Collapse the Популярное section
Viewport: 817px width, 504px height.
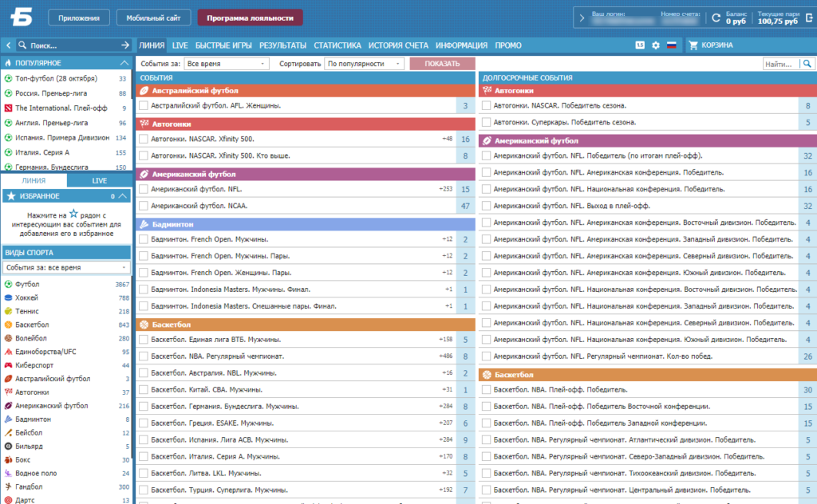[x=124, y=63]
